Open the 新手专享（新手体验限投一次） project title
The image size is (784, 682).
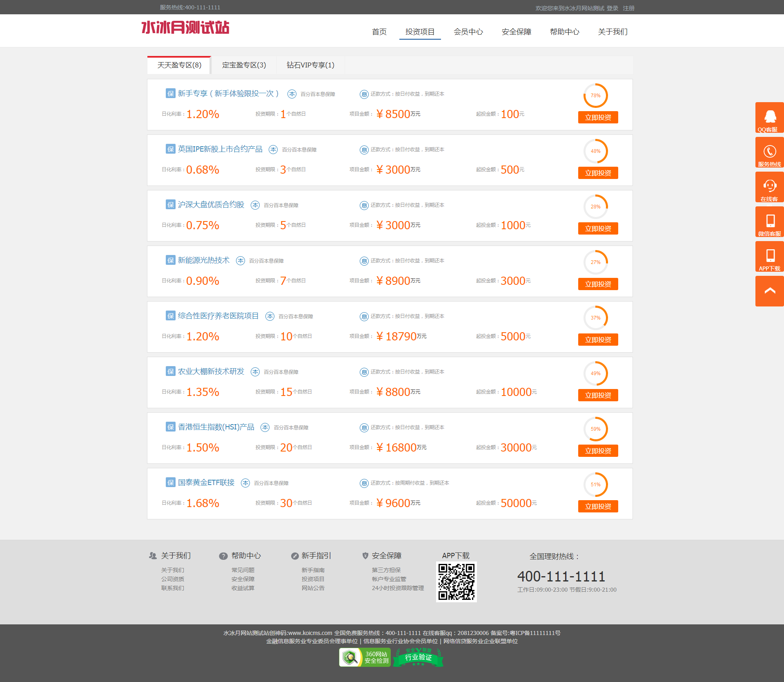click(229, 94)
